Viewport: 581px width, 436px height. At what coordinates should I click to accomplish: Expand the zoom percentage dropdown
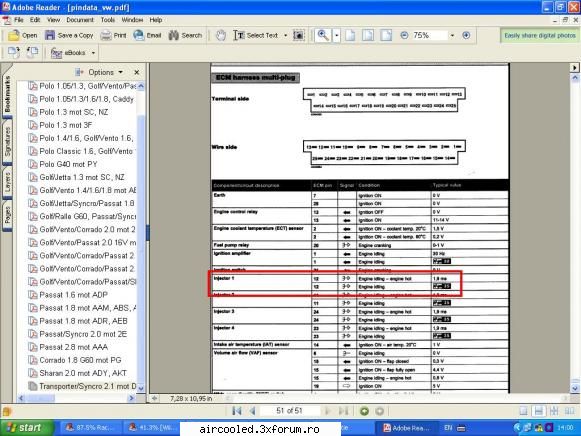tap(452, 36)
